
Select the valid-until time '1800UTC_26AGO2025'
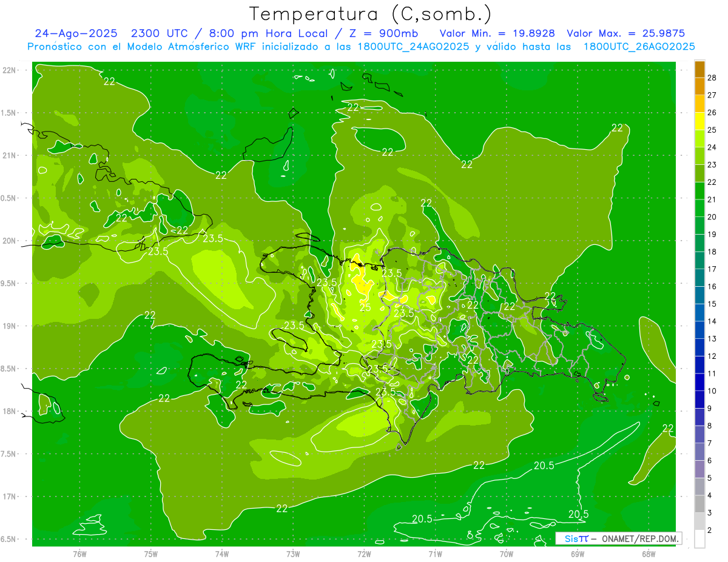pyautogui.click(x=639, y=47)
